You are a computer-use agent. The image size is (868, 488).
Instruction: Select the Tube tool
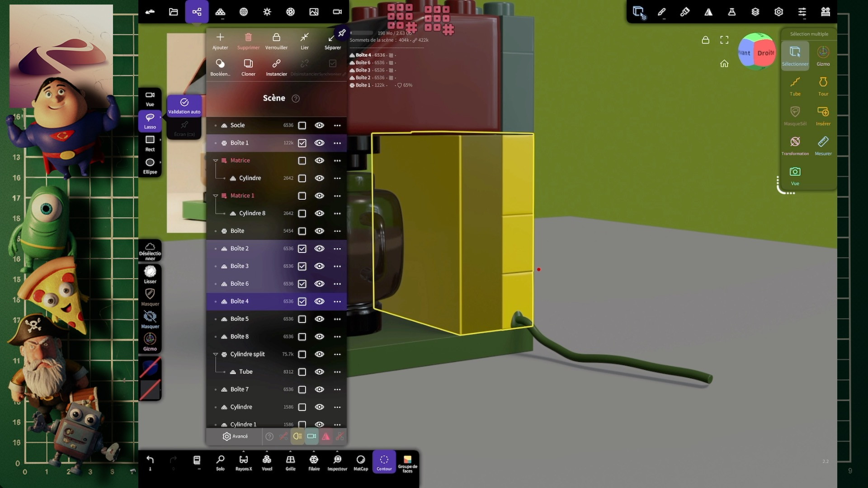click(x=795, y=85)
